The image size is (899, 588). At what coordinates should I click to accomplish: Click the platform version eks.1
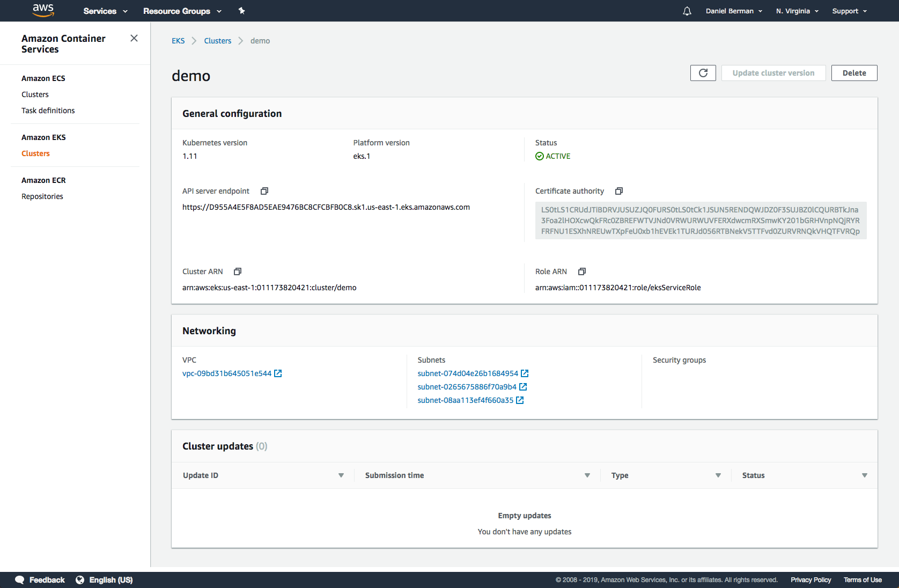pyautogui.click(x=362, y=156)
